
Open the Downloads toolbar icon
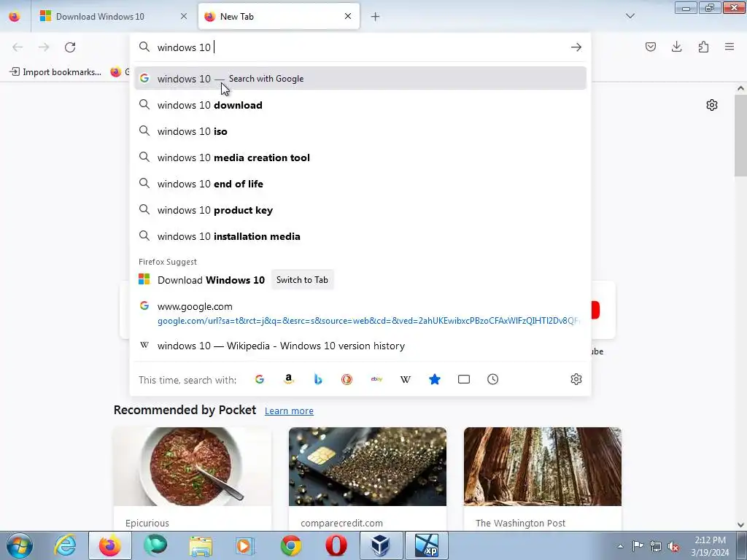pos(676,47)
